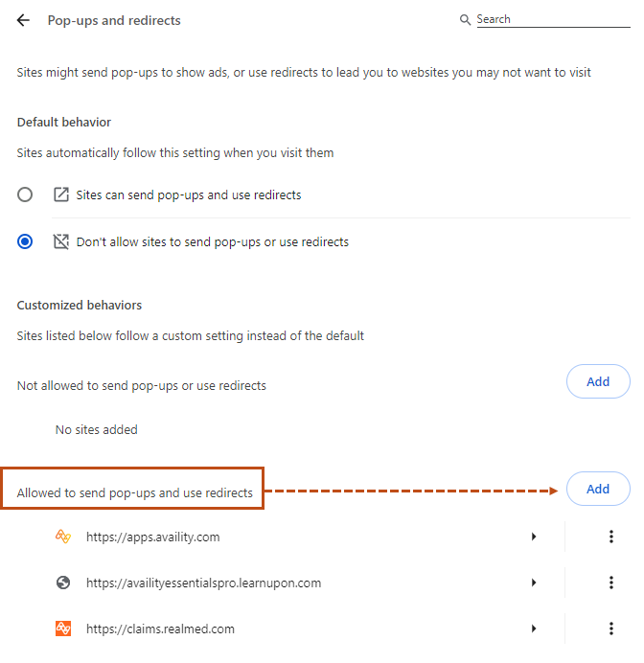Screen dimensions: 644x663
Task: Add a site to the not allowed list
Action: point(598,381)
